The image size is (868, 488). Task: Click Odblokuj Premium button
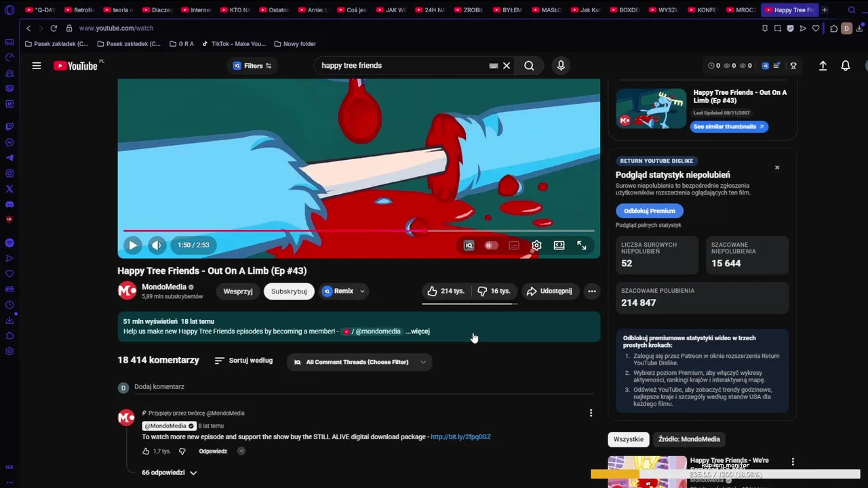[x=649, y=211]
